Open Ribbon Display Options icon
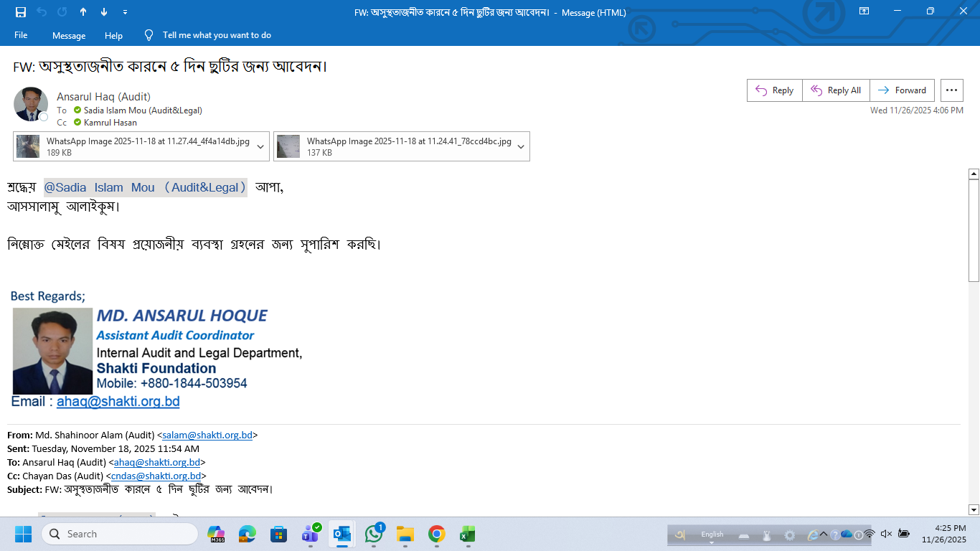The image size is (980, 551). tap(864, 11)
